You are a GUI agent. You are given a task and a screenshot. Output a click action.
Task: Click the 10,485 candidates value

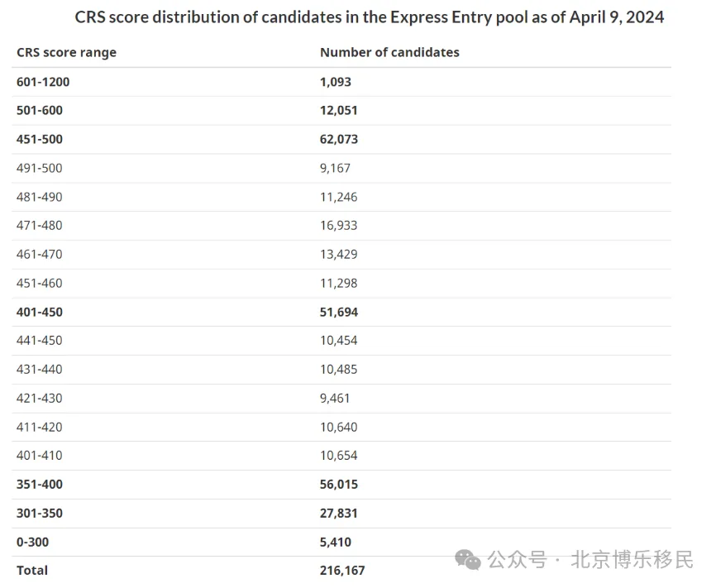tap(338, 369)
